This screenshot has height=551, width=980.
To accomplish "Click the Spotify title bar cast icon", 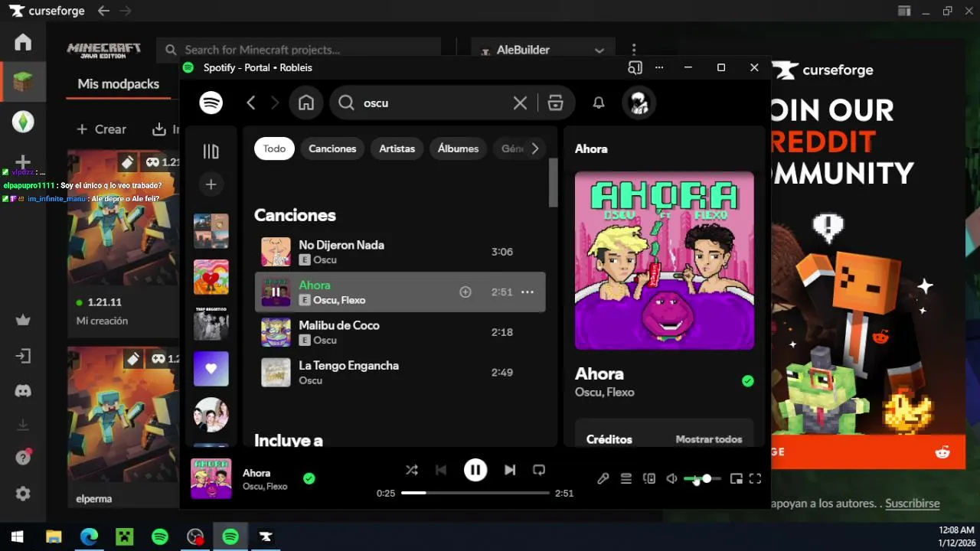I will 635,67.
